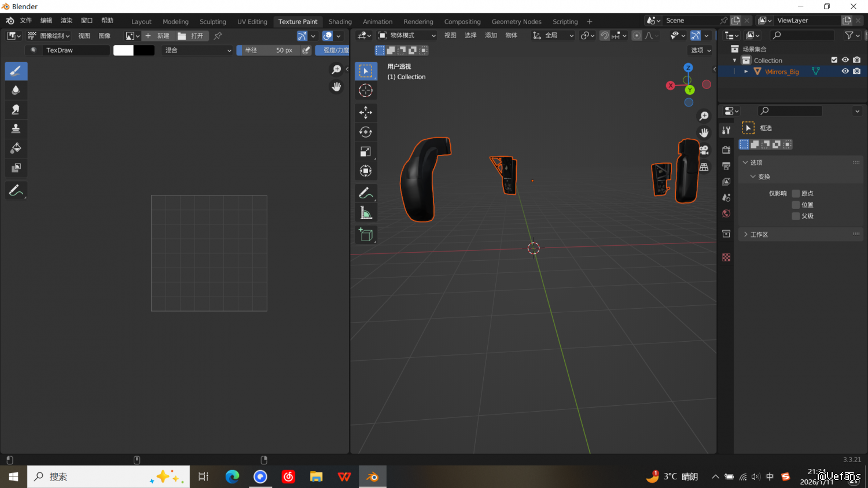Choose the Rotate tool in 3D viewport
The image size is (868, 488).
point(366,132)
